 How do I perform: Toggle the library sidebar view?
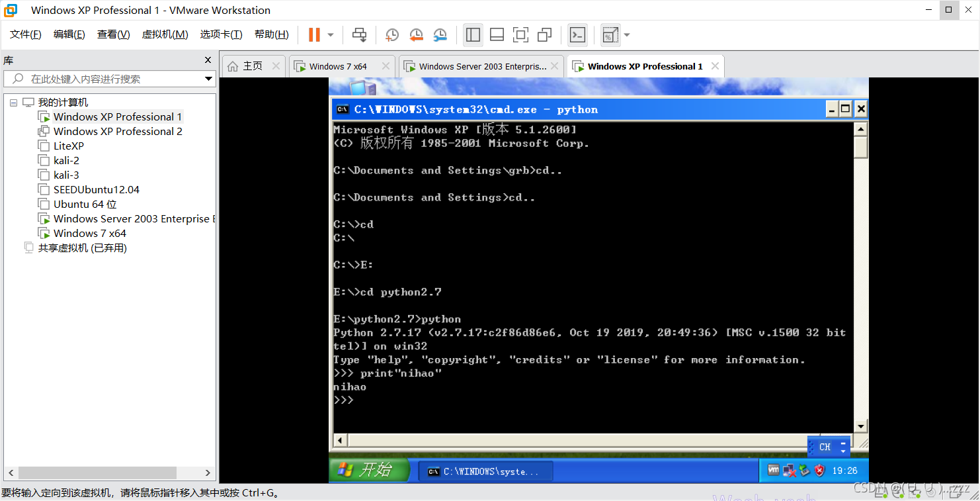click(473, 34)
